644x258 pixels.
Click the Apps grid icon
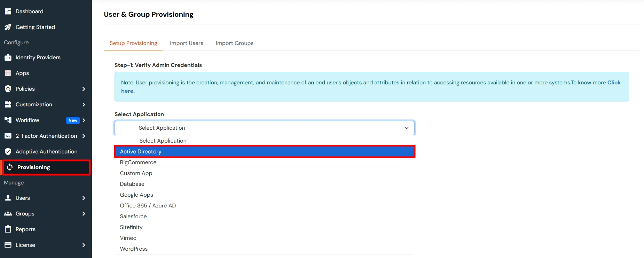pos(8,73)
